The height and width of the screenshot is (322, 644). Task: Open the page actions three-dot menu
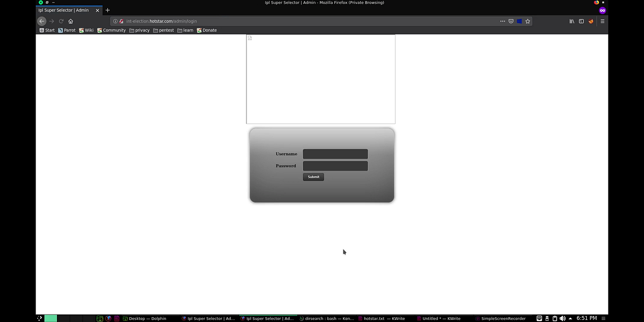[502, 21]
